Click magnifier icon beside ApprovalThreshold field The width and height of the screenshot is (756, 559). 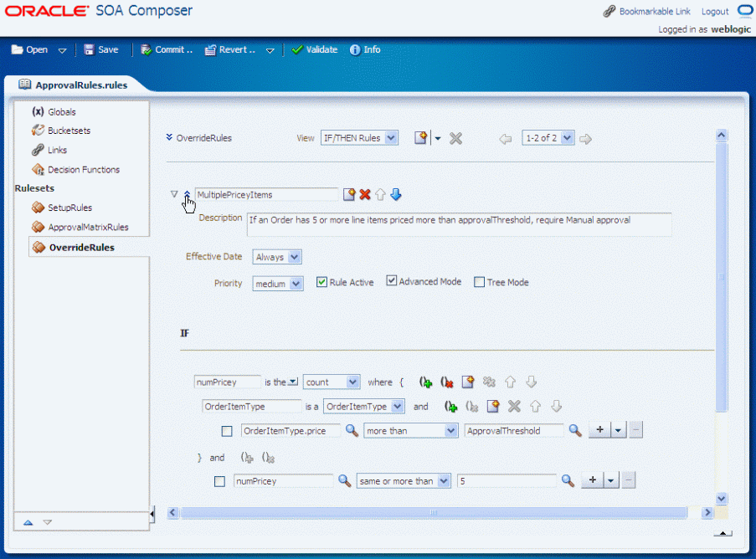[x=574, y=430]
